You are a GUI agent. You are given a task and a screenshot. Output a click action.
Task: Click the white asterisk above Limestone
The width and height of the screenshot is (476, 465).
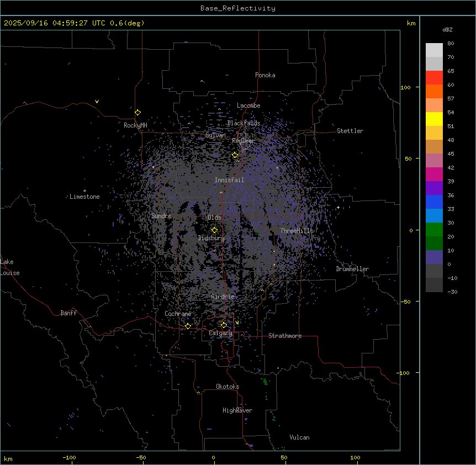pyautogui.click(x=84, y=191)
